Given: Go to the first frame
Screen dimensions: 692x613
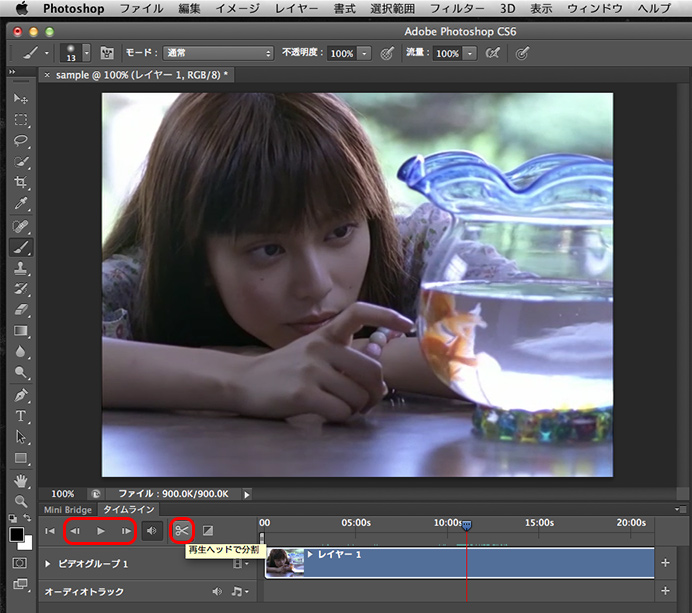Looking at the screenshot, I should click(50, 531).
